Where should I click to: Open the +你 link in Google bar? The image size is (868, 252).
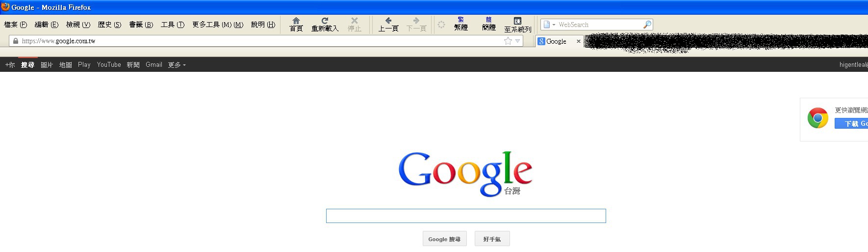pyautogui.click(x=10, y=65)
